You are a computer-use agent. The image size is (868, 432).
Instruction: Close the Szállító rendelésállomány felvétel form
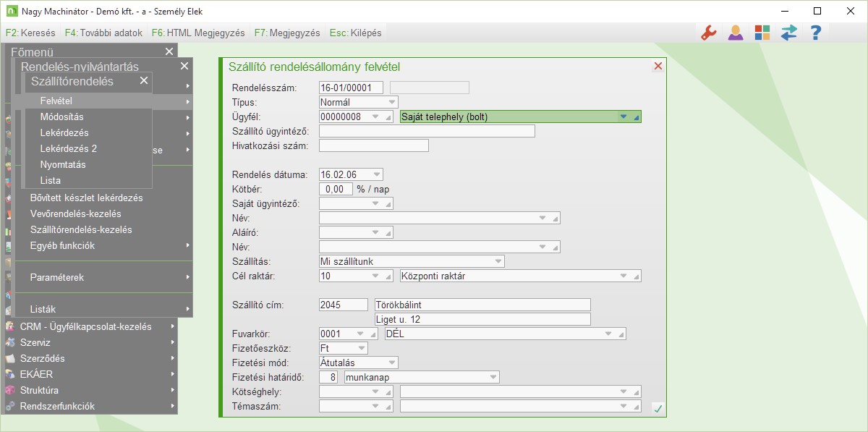tap(658, 66)
